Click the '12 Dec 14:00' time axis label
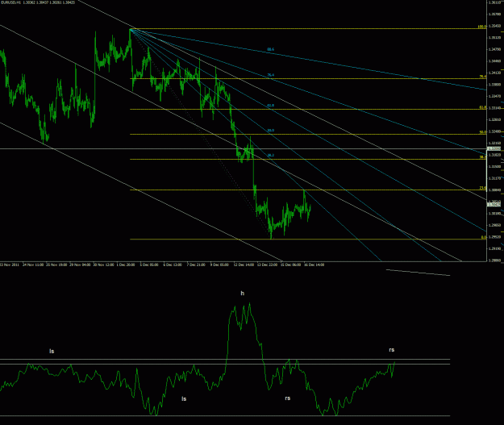504x425 pixels. point(244,265)
